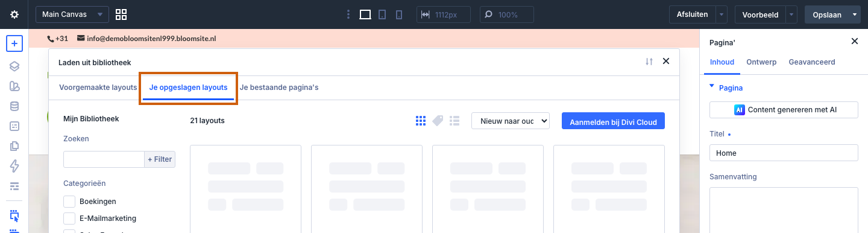Select the third layout placeholder card
868x233 pixels.
(488, 189)
